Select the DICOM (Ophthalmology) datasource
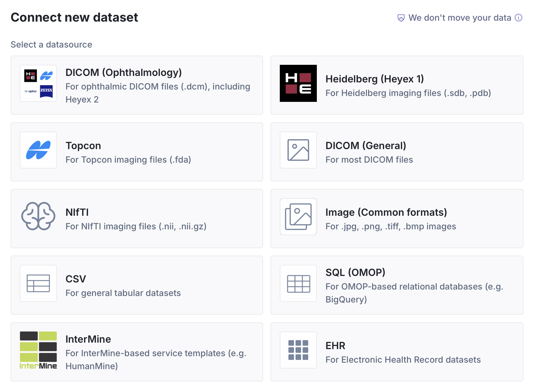 point(137,85)
